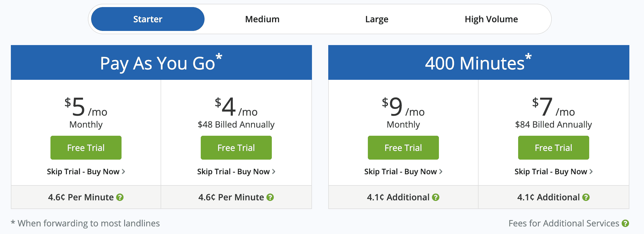Start Free Trial for $4 annual plan

(x=236, y=147)
